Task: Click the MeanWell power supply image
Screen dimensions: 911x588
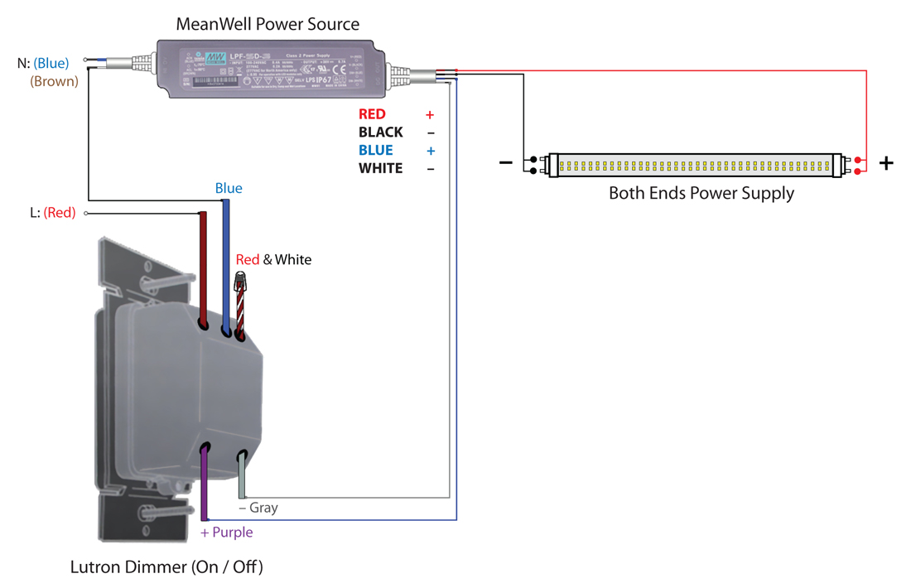Action: (x=272, y=69)
